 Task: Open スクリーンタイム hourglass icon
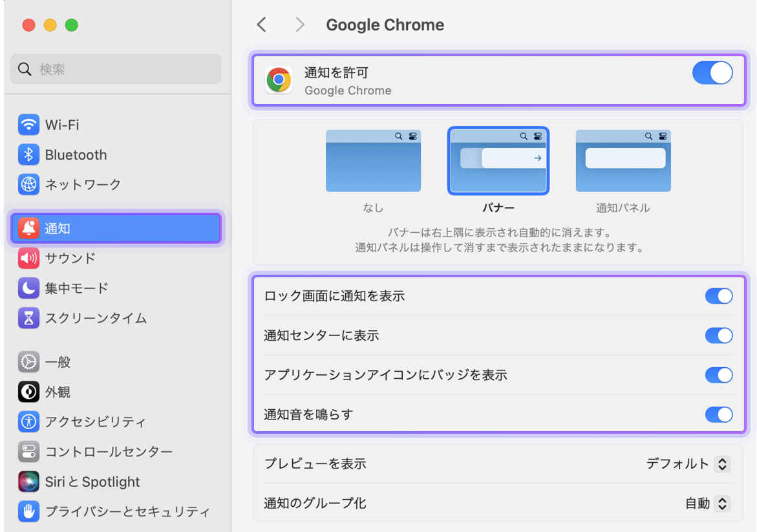(28, 318)
